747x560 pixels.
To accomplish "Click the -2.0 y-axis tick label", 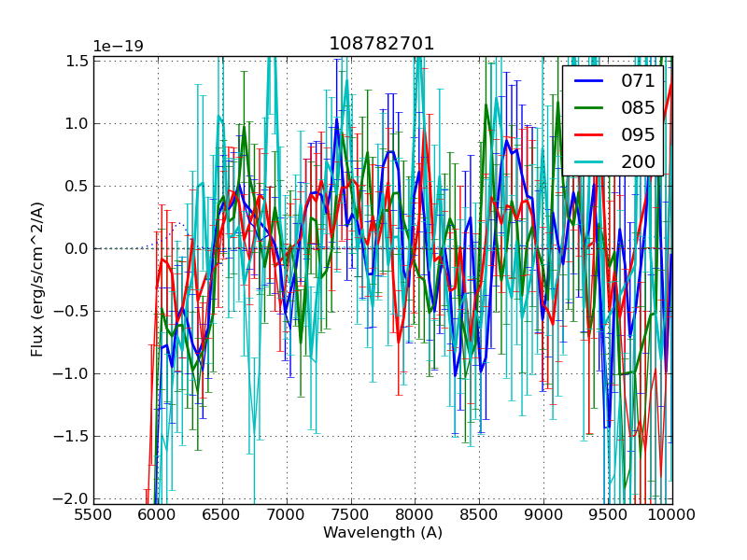I will pyautogui.click(x=75, y=498).
